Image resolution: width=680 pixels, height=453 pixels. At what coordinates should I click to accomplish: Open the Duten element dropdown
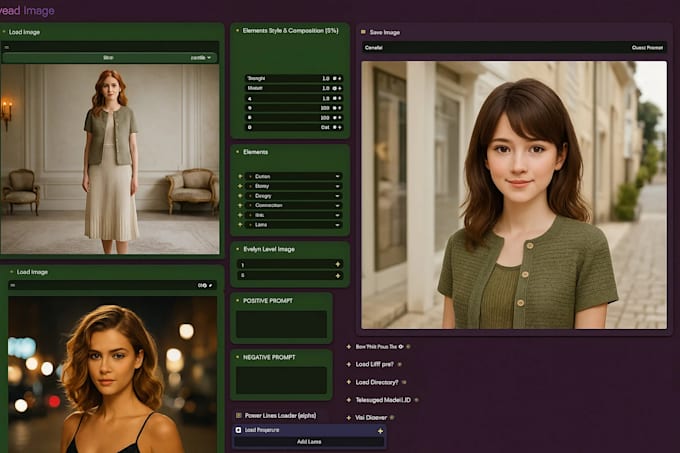(338, 176)
